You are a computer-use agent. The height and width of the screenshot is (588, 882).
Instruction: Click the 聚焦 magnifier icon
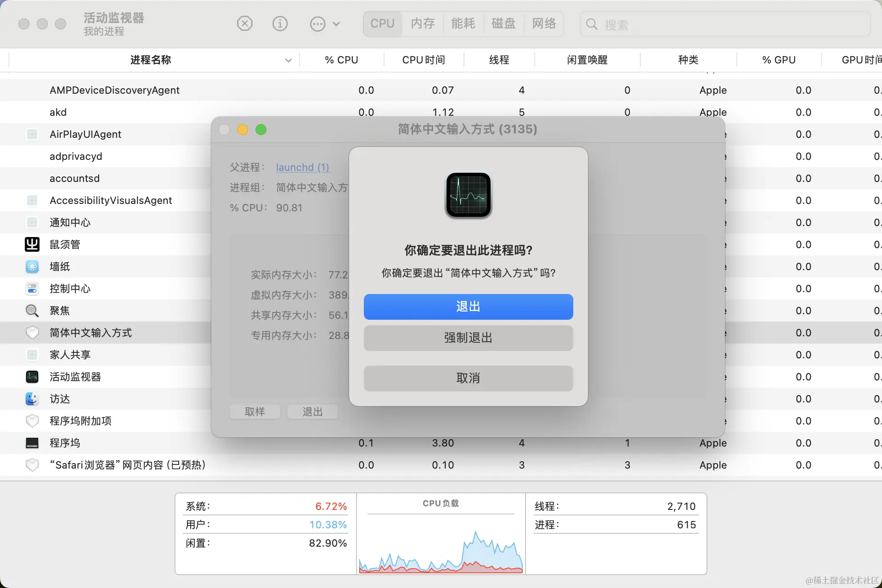[x=32, y=311]
